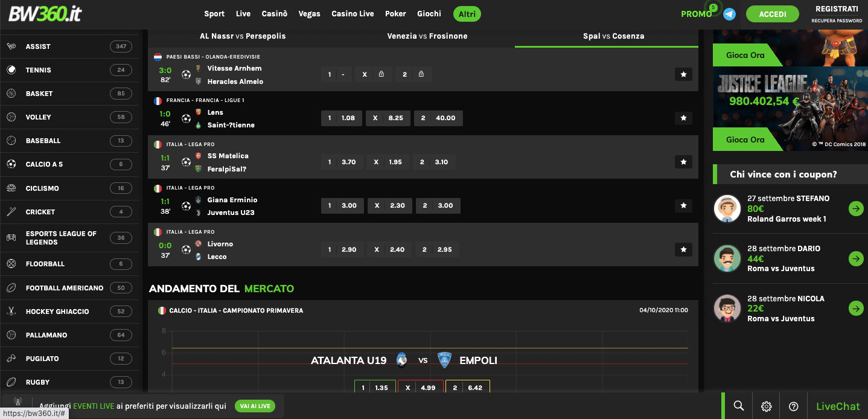The height and width of the screenshot is (419, 868).
Task: Open the Poker menu
Action: 396,14
